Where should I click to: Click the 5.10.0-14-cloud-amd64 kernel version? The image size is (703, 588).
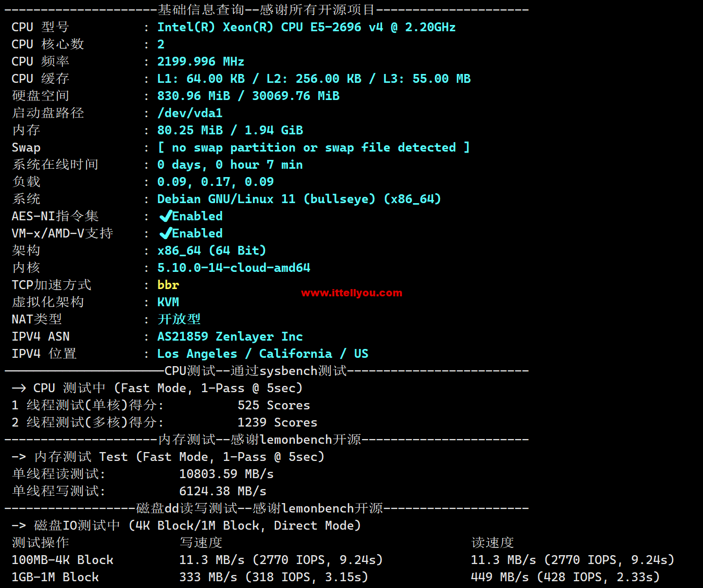coord(234,268)
